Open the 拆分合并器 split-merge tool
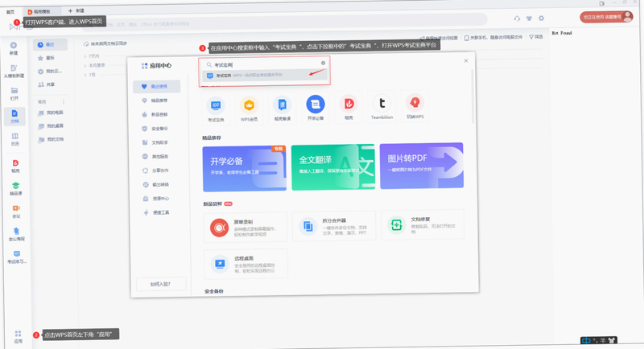Screen dimensions: 644x349 [x=334, y=225]
